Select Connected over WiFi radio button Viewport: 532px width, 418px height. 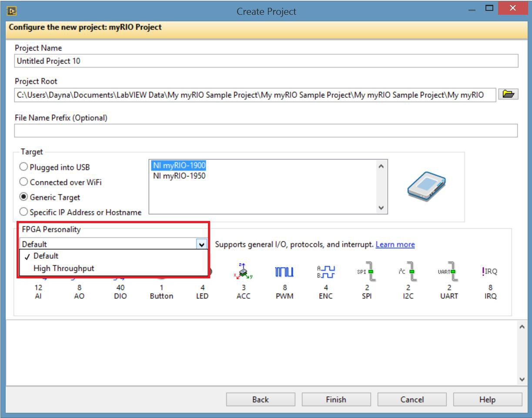pos(23,182)
